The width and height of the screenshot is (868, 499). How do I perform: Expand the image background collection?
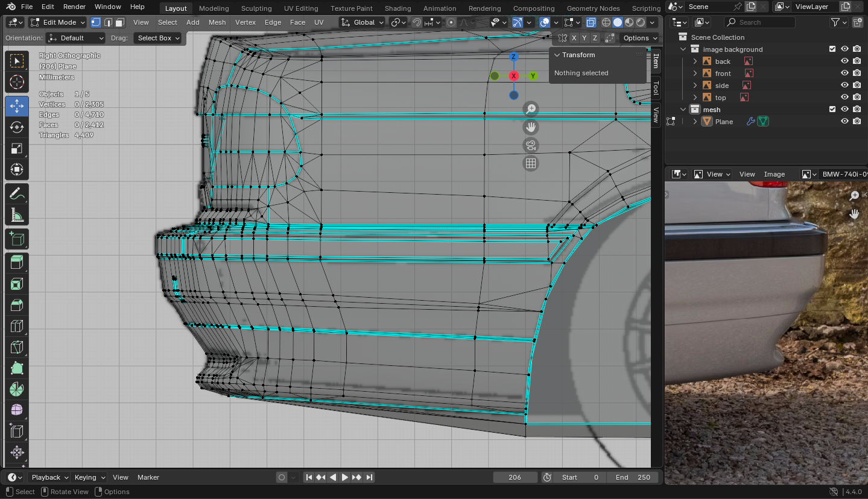pyautogui.click(x=683, y=49)
